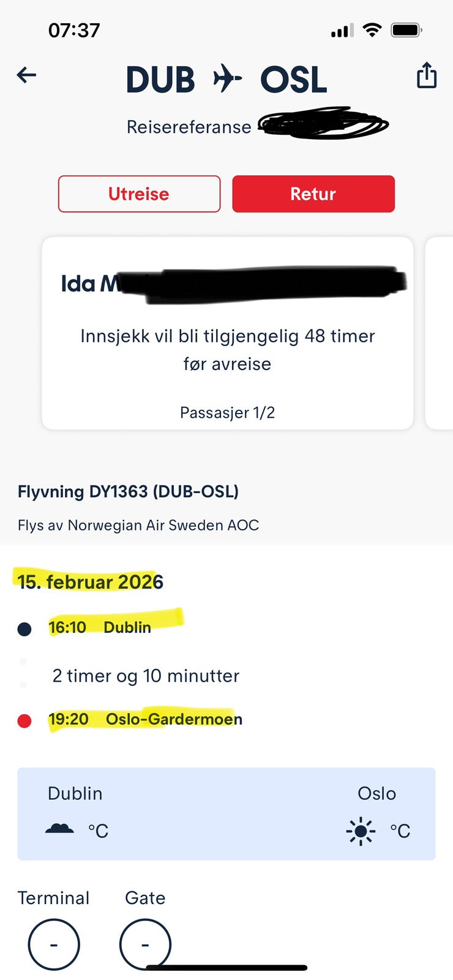This screenshot has height=980, width=453.
Task: Tap the Wi-Fi status icon
Action: (372, 30)
